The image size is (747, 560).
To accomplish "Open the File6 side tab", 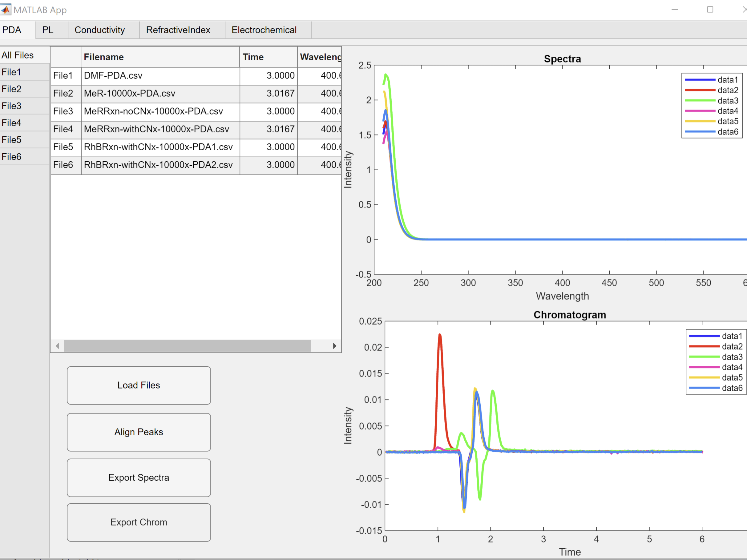I will [11, 157].
